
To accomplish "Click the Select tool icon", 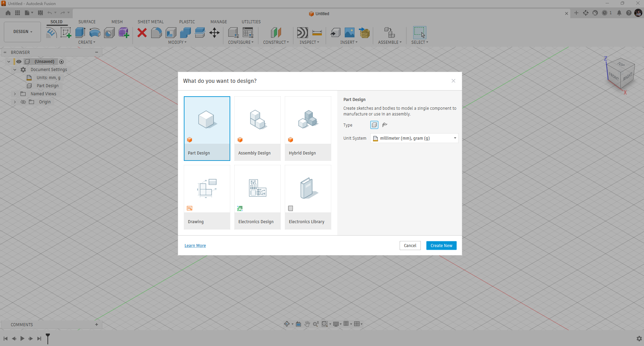I will pyautogui.click(x=419, y=33).
